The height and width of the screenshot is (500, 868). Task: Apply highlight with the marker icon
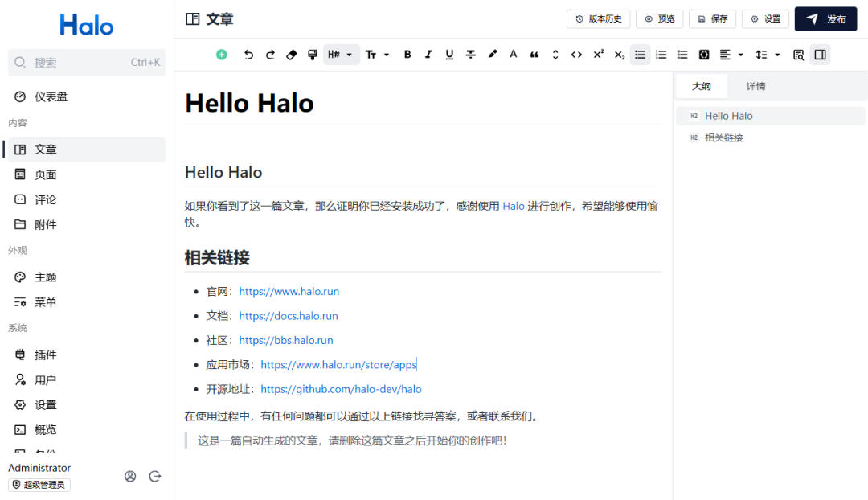click(x=492, y=55)
